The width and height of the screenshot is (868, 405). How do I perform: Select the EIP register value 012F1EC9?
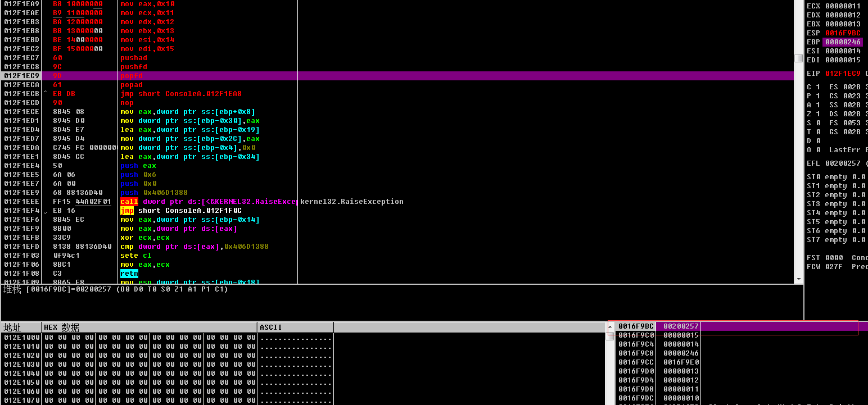coord(843,74)
